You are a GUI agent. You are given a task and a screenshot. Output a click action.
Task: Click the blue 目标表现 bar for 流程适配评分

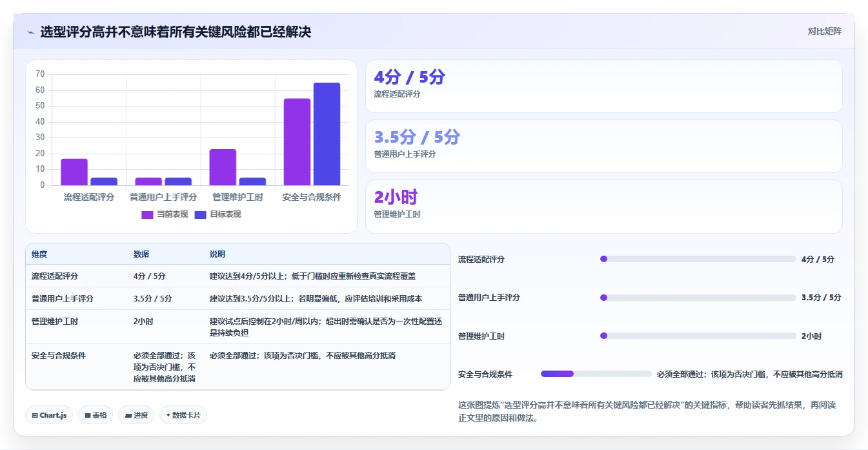[x=104, y=181]
